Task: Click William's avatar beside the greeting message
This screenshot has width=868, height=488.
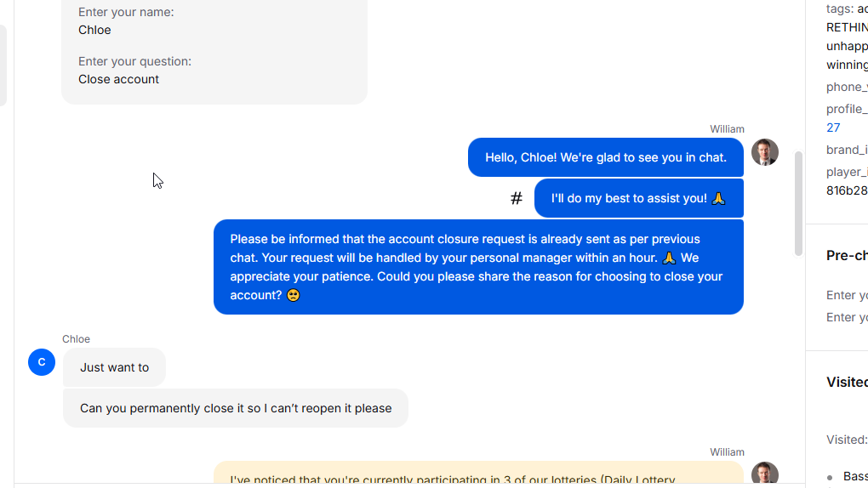Action: (x=764, y=152)
